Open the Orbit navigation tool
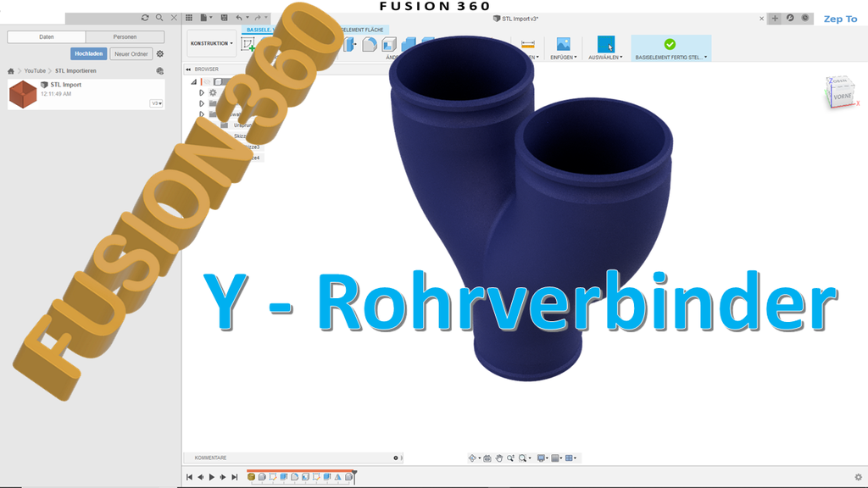Image resolution: width=868 pixels, height=488 pixels. tap(474, 458)
